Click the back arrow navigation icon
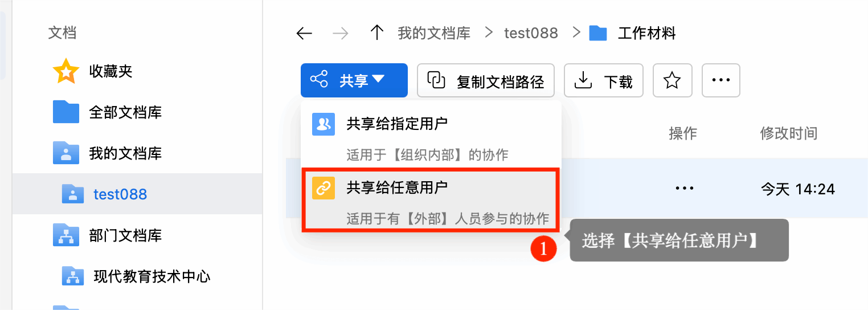Screen dimensions: 868x310 pos(304,34)
